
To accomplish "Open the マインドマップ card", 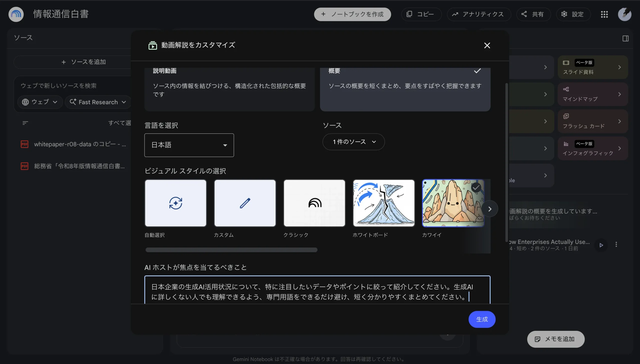I will [592, 94].
